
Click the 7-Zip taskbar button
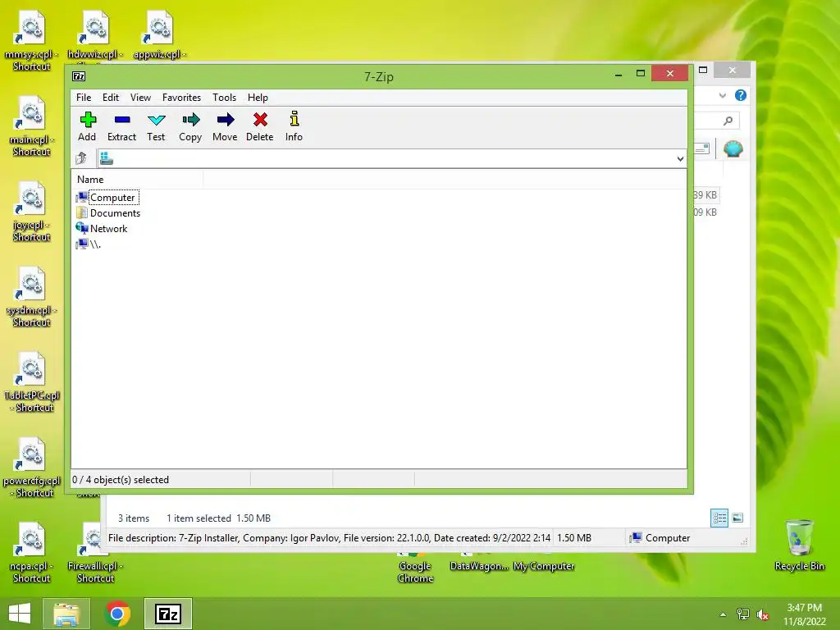pos(168,614)
